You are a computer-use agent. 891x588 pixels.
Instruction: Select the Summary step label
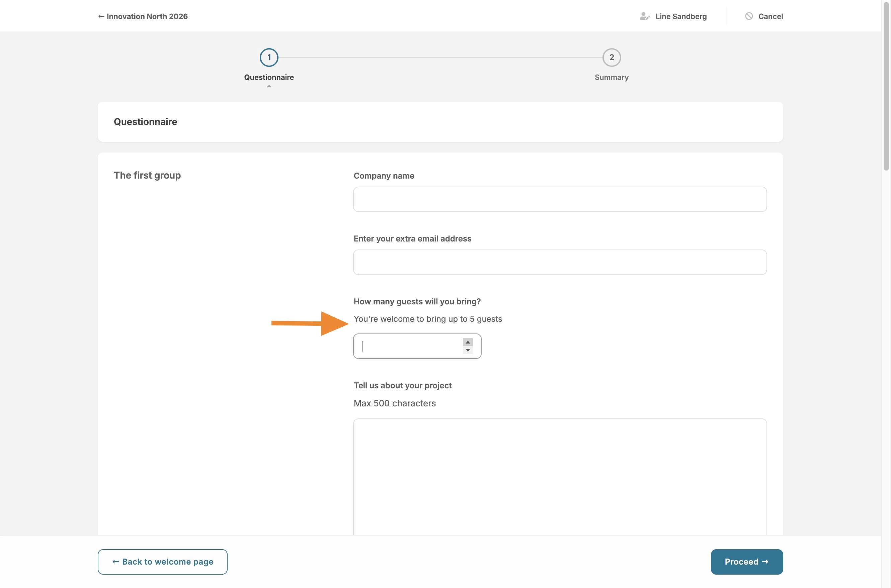[611, 77]
